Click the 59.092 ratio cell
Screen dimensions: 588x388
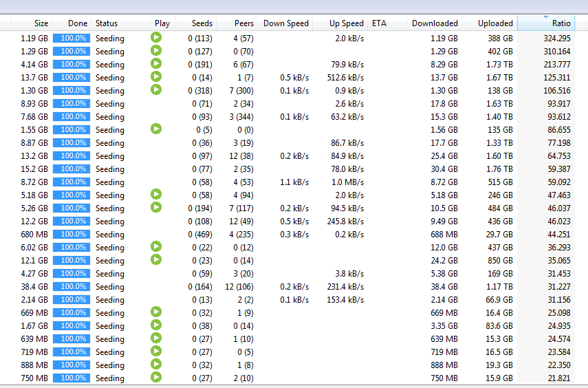pyautogui.click(x=558, y=182)
